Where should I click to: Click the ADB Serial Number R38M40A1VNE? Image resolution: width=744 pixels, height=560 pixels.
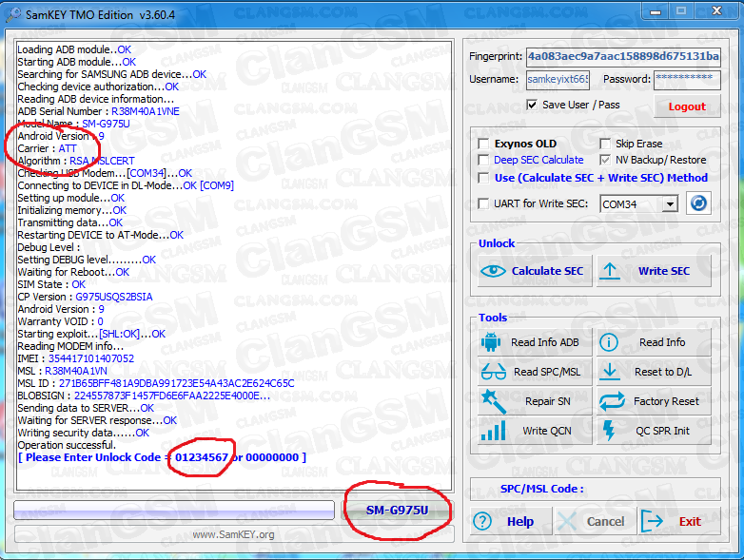tap(146, 111)
